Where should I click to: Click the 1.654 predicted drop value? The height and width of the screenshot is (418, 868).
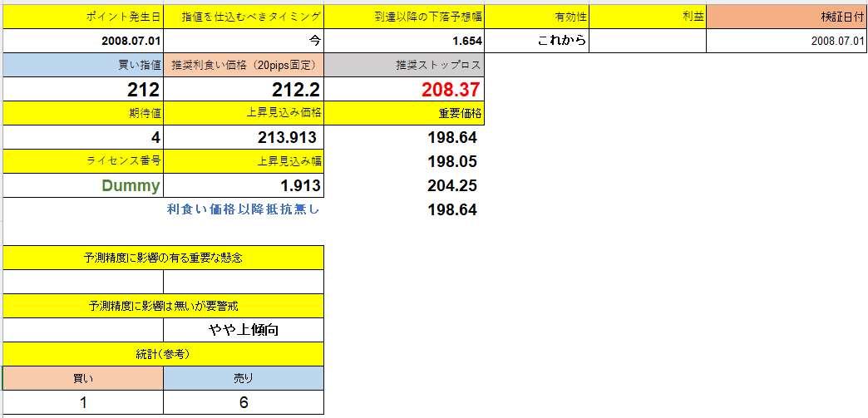coord(404,41)
